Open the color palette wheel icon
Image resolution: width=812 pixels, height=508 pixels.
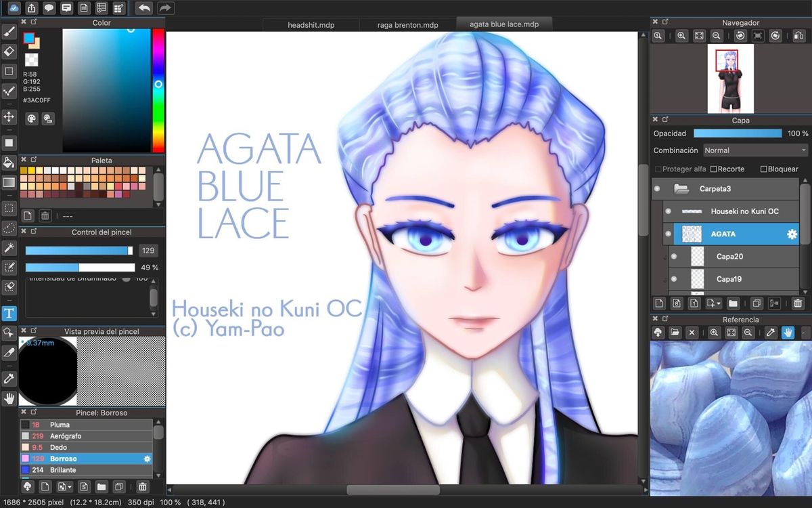[x=32, y=119]
